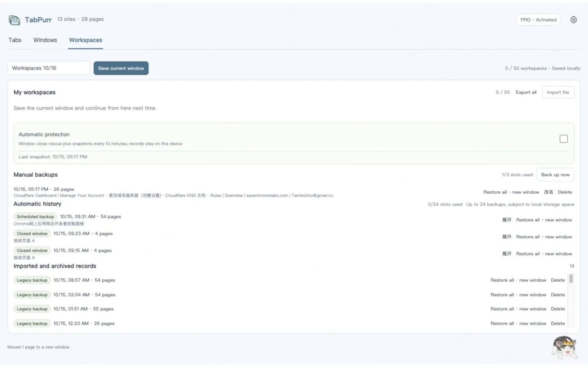
Task: Click the '10/15, 05:17 PM · 26 pages' entry
Action: click(44, 189)
